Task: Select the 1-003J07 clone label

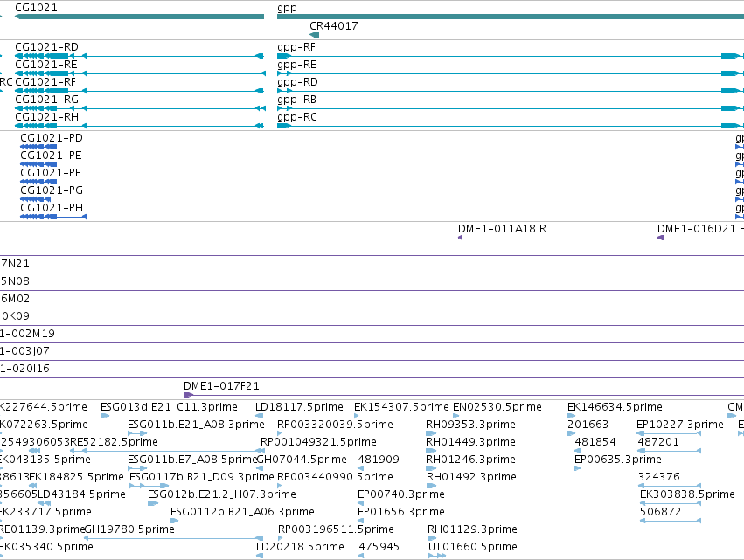Action: point(24,351)
